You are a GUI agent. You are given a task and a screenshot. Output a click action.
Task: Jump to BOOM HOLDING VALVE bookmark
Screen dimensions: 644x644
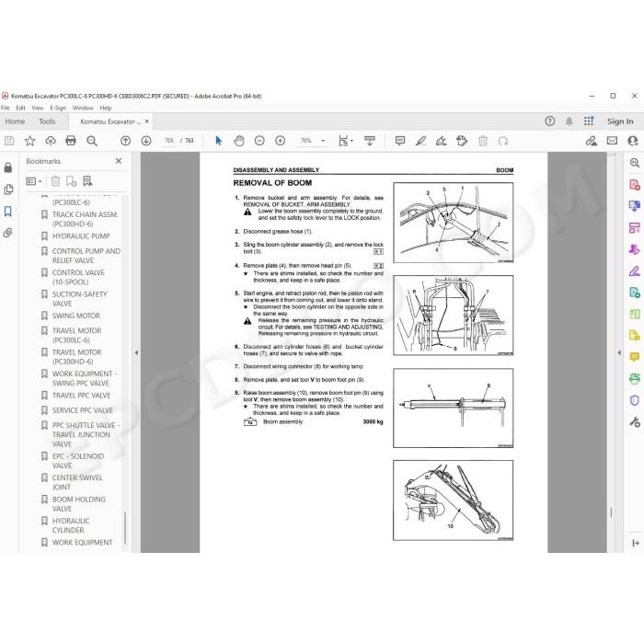coord(79,504)
